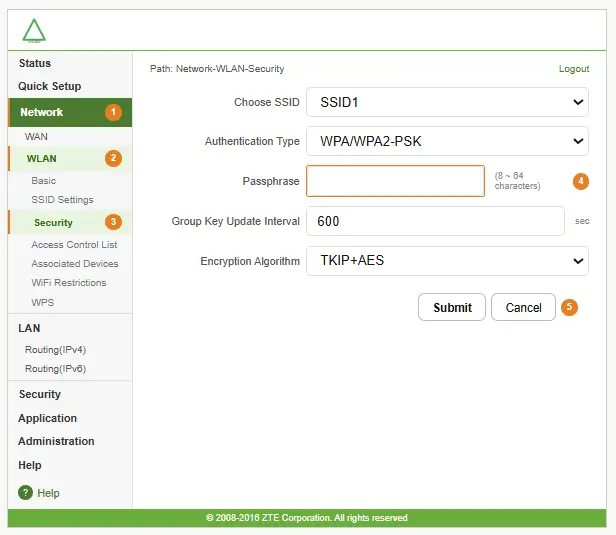
Task: Click the green Help link beside the question mark
Action: 48,493
